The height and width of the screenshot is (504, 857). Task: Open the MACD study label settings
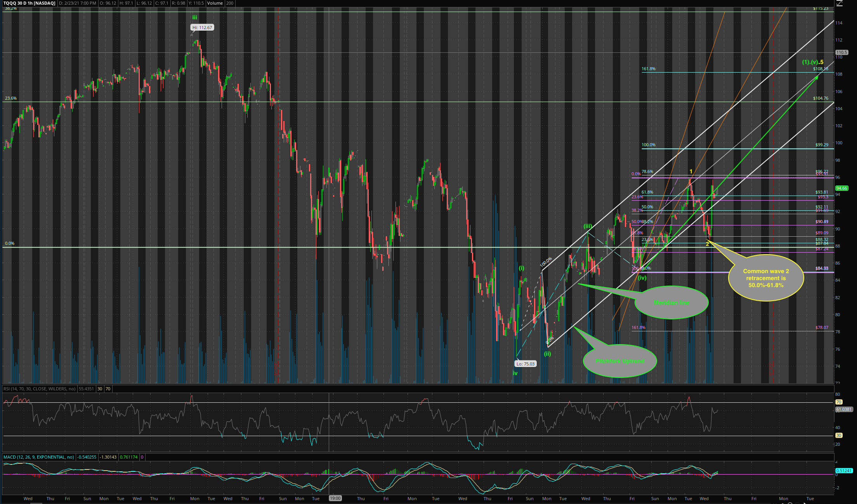click(38, 457)
